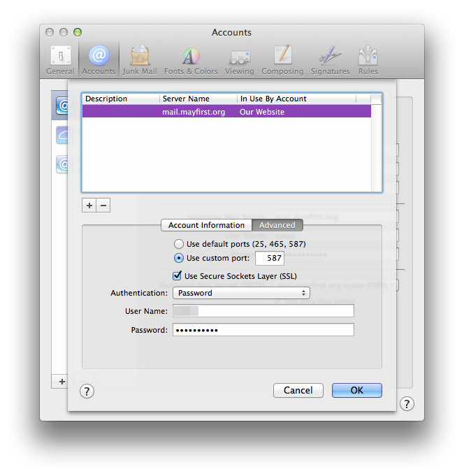Add a new SMTP server with plus button

(89, 205)
